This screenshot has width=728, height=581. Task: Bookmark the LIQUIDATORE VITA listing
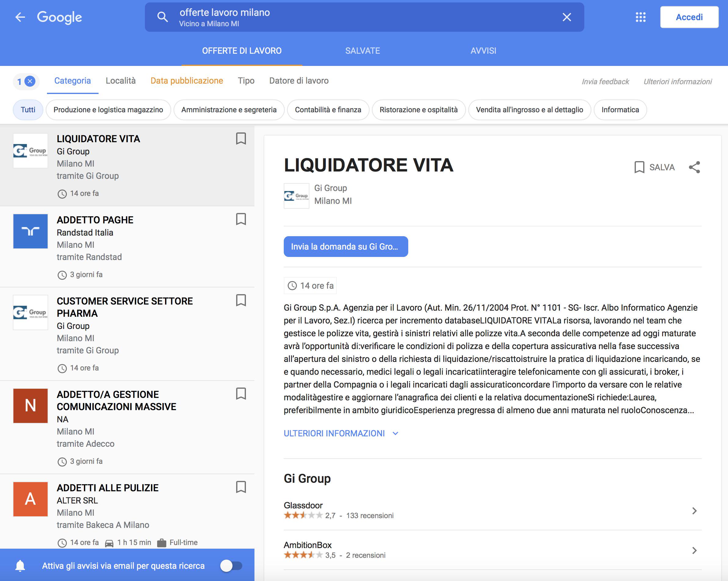coord(241,139)
